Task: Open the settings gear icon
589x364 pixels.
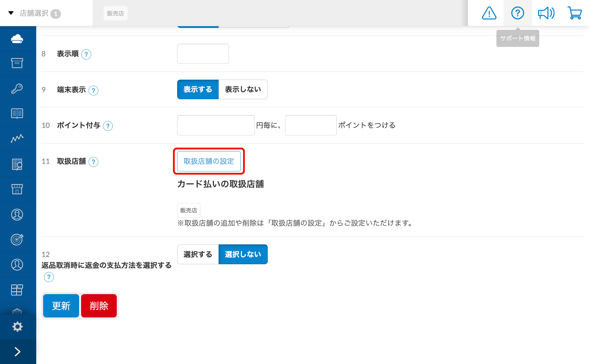Action: click(17, 327)
